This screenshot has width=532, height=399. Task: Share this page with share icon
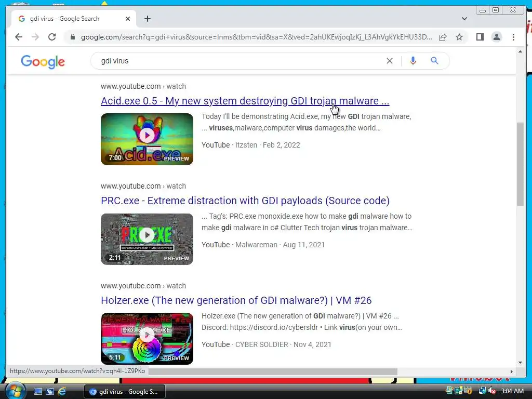coord(443,37)
